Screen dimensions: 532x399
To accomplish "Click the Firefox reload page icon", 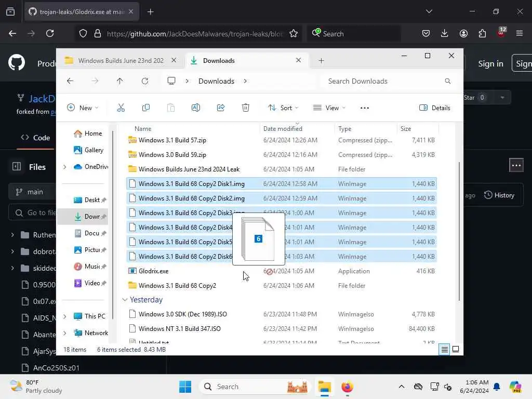I will 50,33.
